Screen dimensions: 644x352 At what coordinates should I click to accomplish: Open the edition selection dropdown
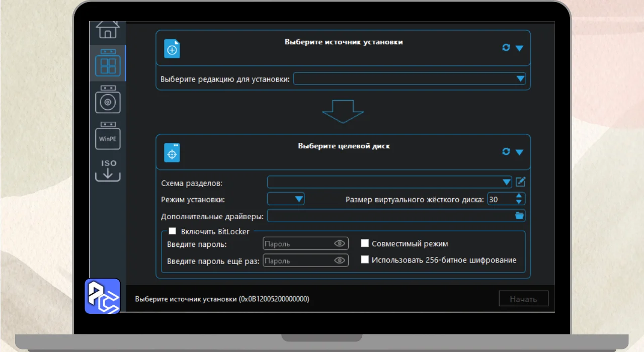tap(410, 79)
